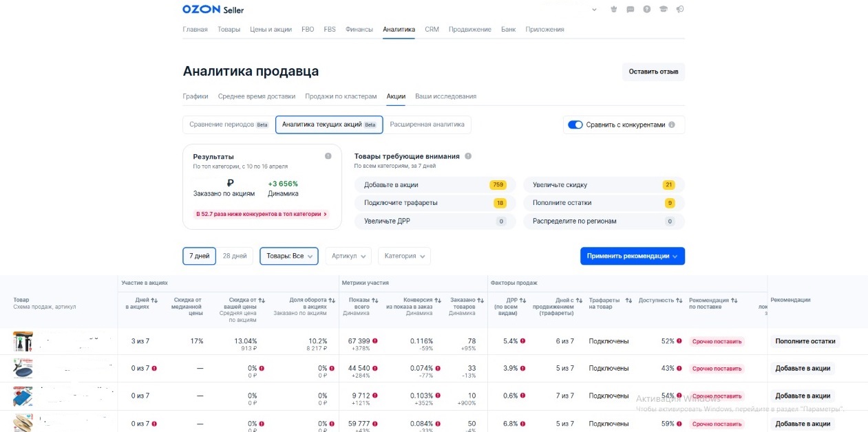868x432 pixels.
Task: Switch to Графики tab
Action: [x=195, y=96]
